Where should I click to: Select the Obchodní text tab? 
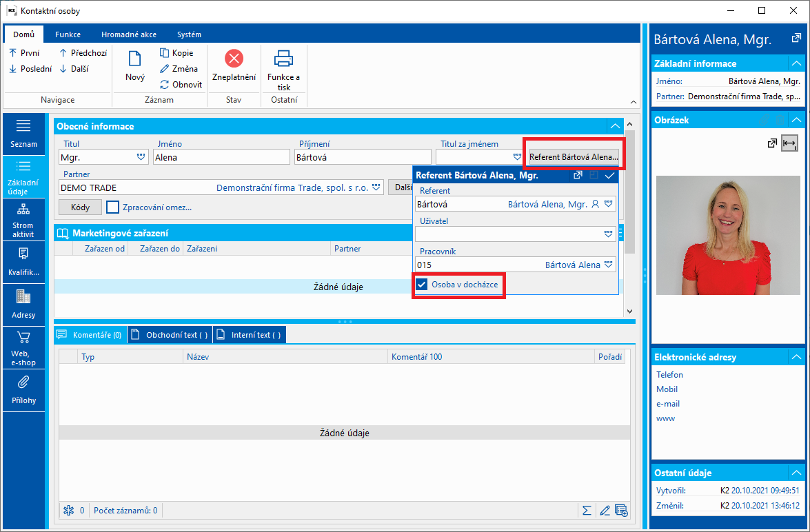click(x=170, y=335)
